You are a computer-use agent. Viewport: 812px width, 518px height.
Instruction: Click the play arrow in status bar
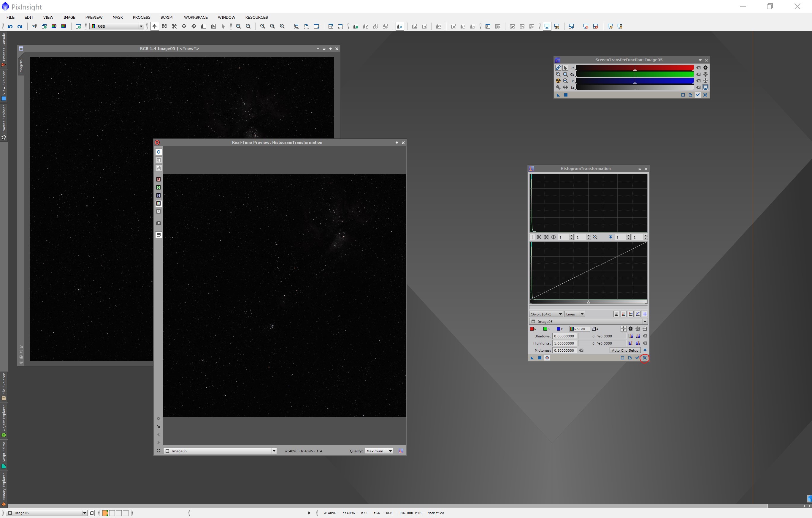(x=309, y=513)
